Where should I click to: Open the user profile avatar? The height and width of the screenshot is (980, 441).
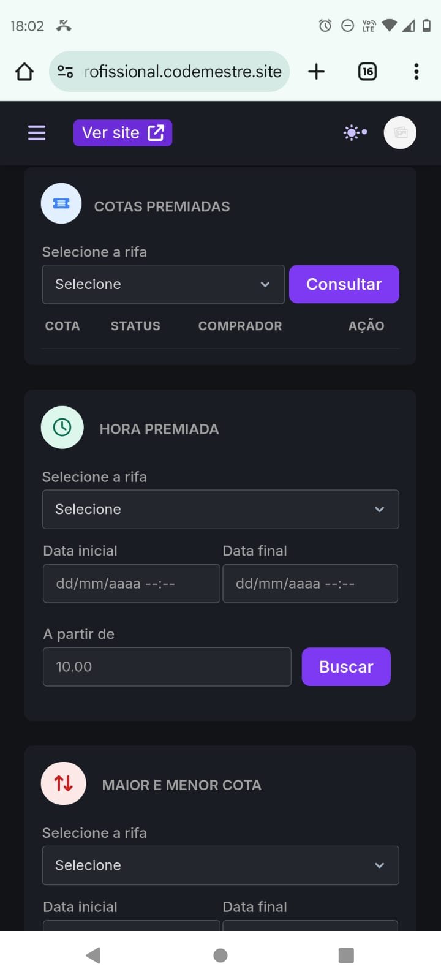tap(400, 133)
